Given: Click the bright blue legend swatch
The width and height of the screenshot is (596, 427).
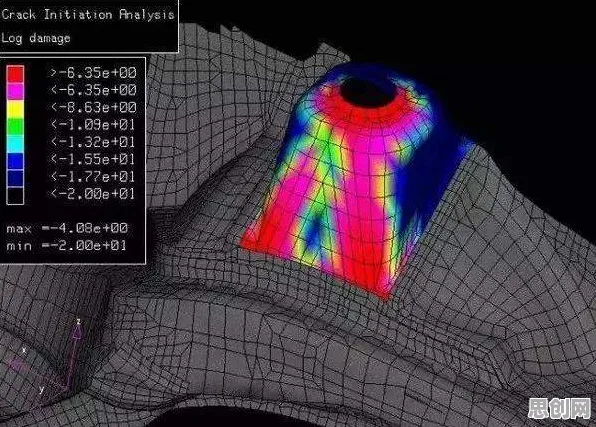Looking at the screenshot, I should 15,161.
